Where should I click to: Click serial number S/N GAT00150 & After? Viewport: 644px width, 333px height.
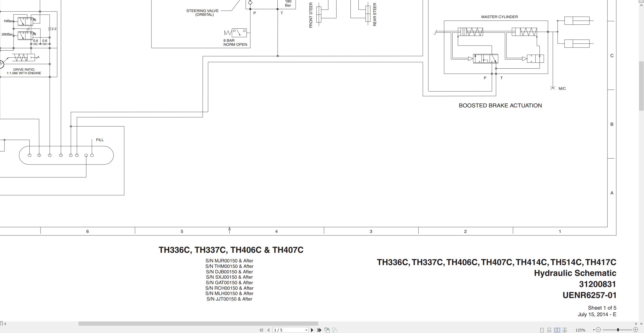coord(229,283)
